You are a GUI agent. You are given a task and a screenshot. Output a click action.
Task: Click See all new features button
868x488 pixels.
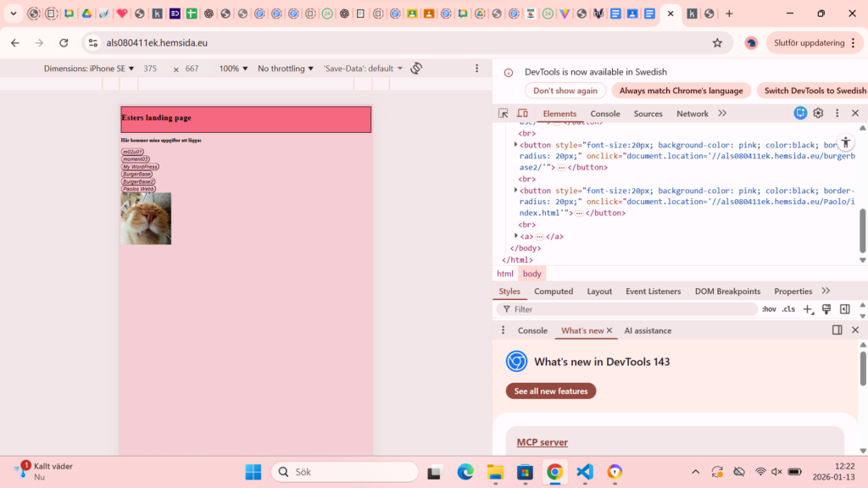(x=551, y=391)
